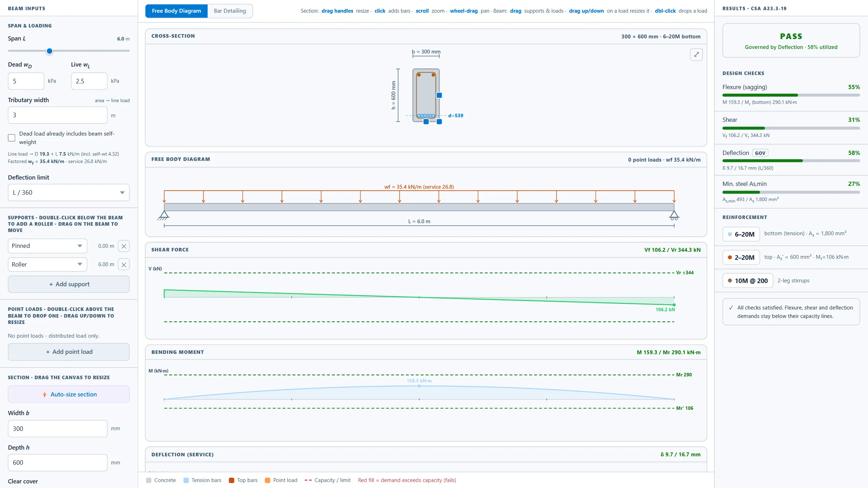Image resolution: width=868 pixels, height=488 pixels.
Task: Click the Add point load button
Action: tap(69, 352)
